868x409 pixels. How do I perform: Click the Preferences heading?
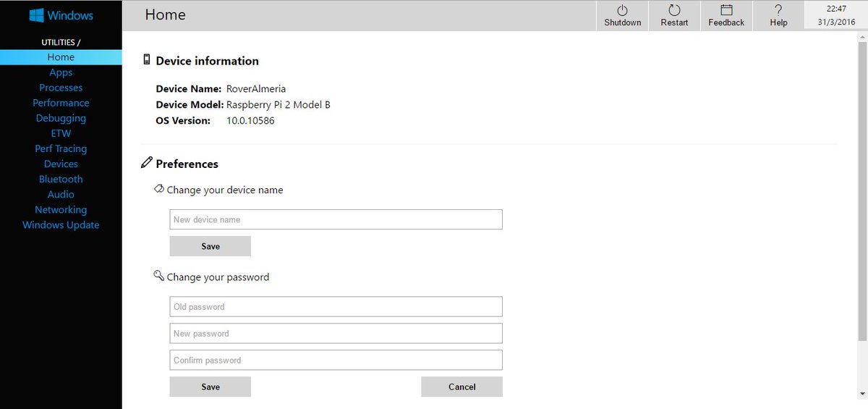187,164
